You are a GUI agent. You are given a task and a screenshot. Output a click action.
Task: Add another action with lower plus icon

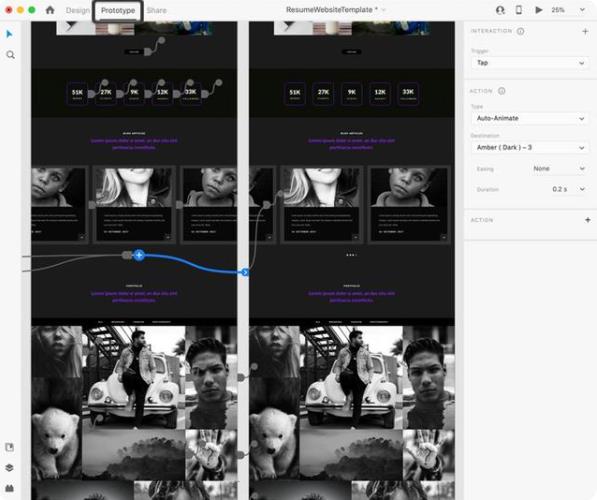587,220
